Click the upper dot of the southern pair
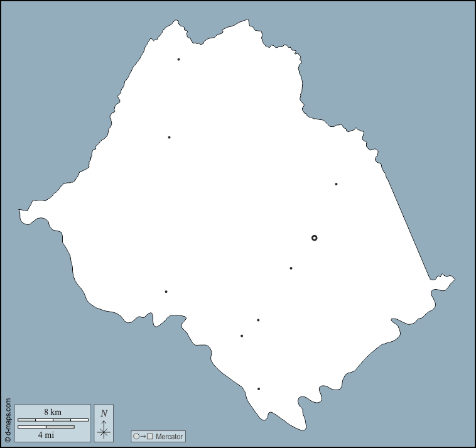The width and height of the screenshot is (476, 448). coord(258,320)
